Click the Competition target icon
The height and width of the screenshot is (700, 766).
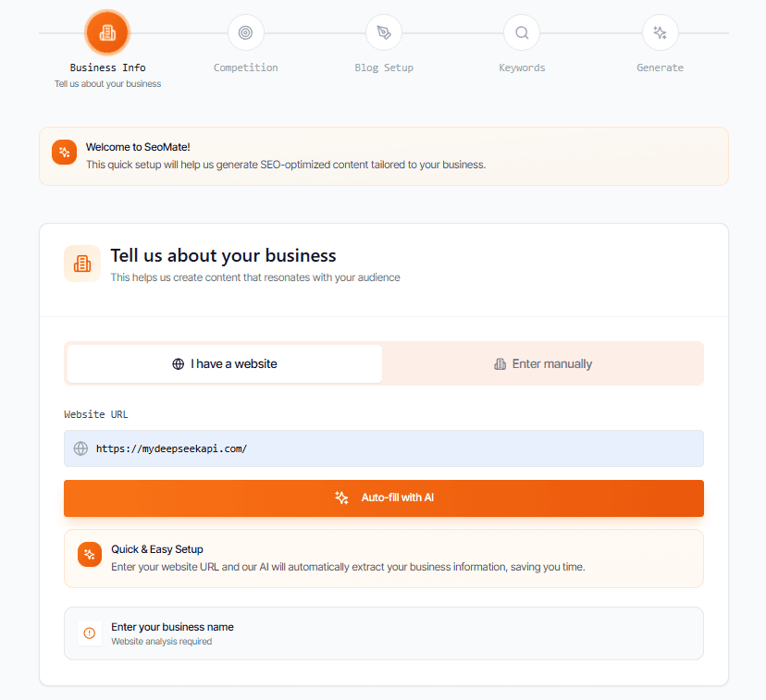click(x=245, y=31)
